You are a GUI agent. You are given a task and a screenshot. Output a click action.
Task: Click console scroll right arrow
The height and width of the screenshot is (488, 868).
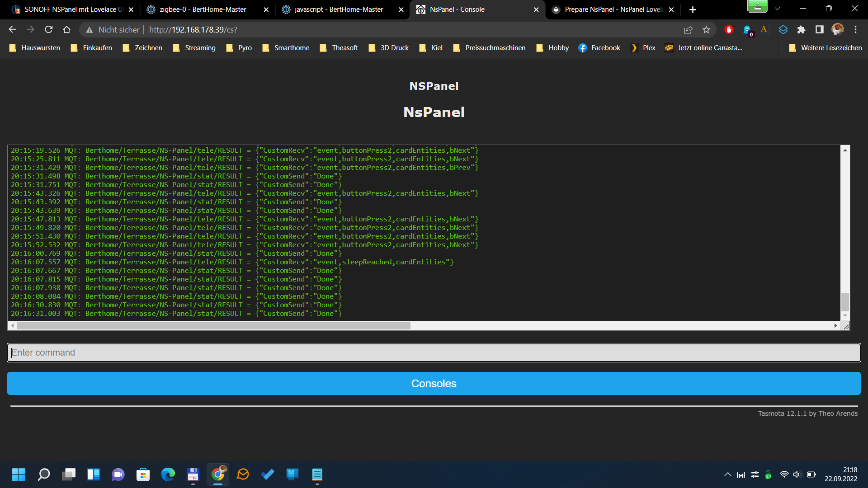tap(835, 325)
